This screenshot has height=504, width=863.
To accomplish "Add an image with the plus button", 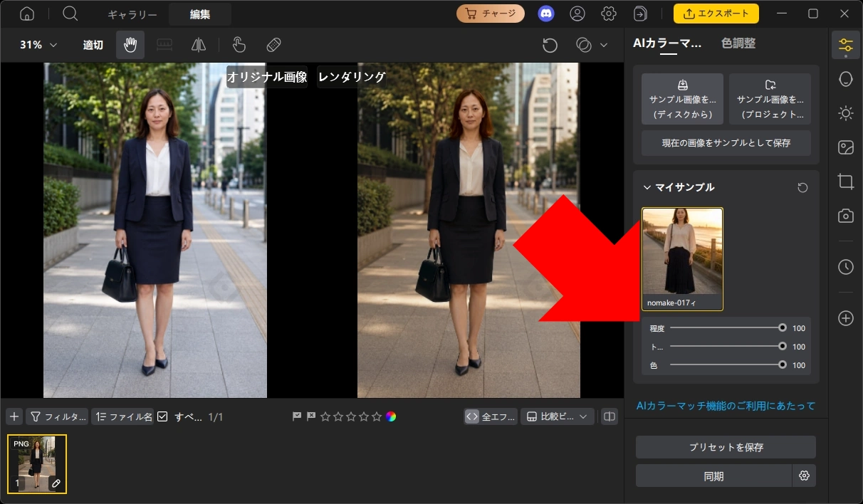I will (14, 416).
